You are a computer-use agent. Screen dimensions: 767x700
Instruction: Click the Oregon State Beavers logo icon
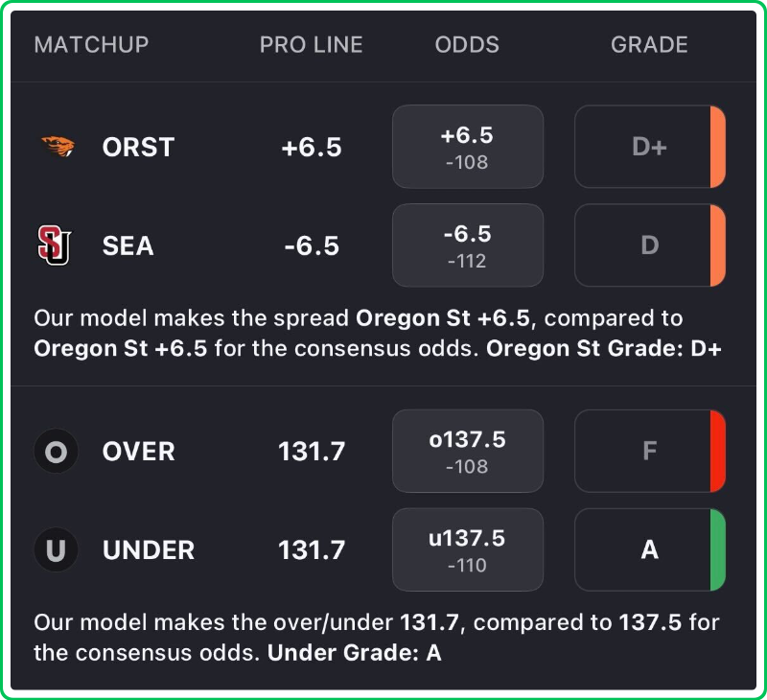56,147
